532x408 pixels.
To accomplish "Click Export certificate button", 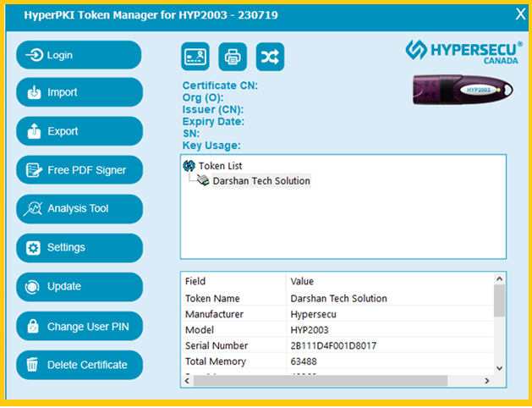I will [80, 131].
